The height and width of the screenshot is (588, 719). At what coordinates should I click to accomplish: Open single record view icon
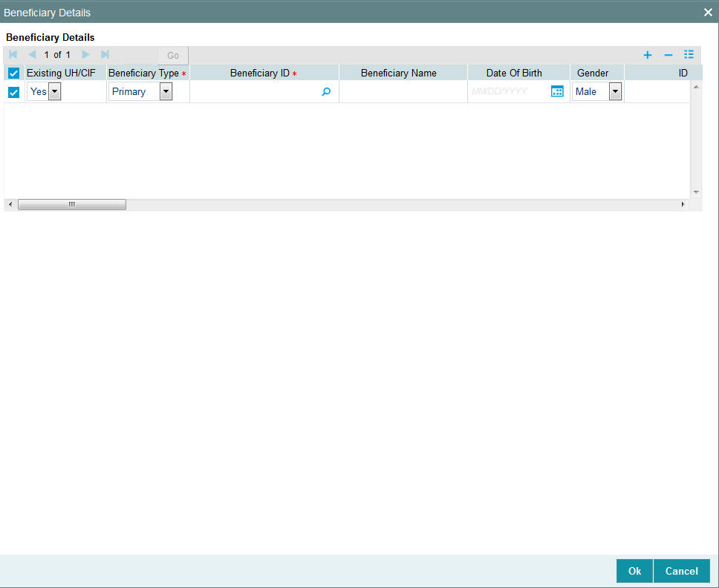[x=689, y=54]
